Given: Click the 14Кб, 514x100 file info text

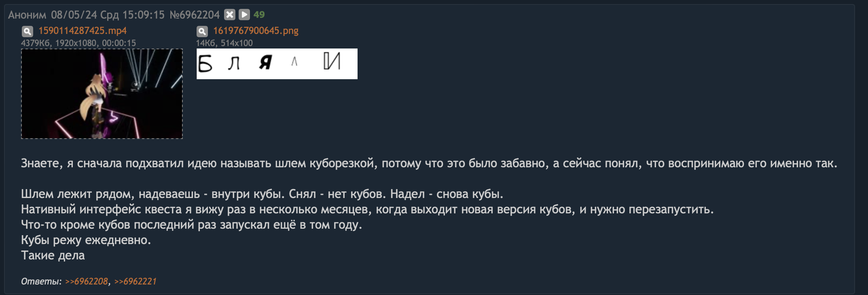Looking at the screenshot, I should click(224, 43).
